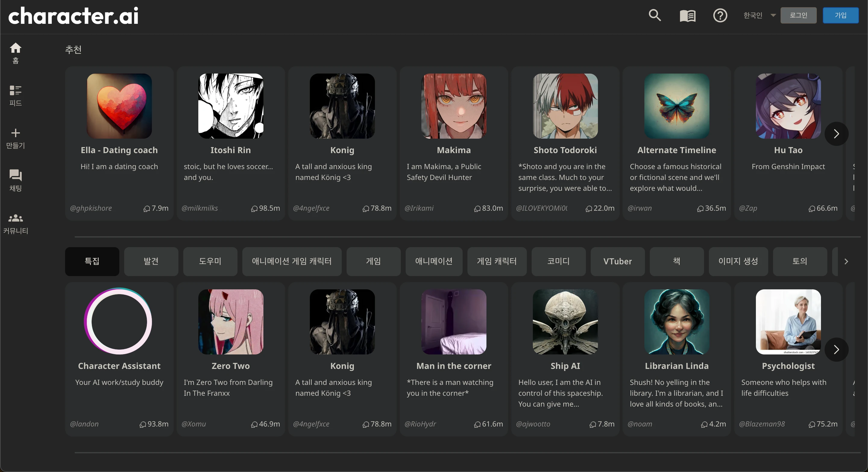The image size is (868, 472).
Task: Click chat count icon on Makima card
Action: pyautogui.click(x=477, y=209)
